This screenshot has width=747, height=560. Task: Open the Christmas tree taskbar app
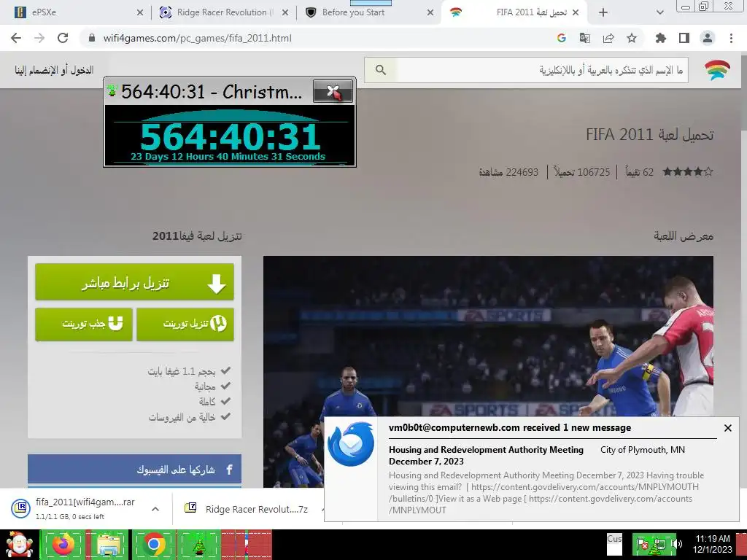198,544
